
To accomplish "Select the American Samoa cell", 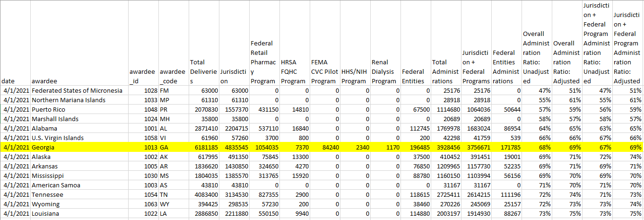I will [79, 185].
